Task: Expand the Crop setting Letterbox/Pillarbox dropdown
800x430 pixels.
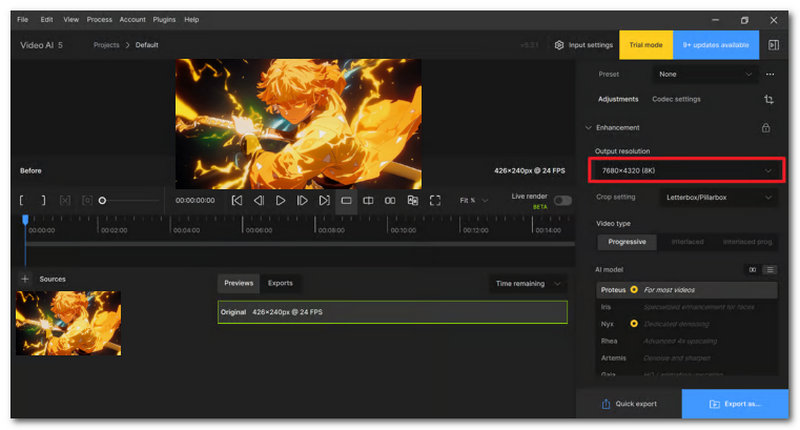Action: click(716, 198)
